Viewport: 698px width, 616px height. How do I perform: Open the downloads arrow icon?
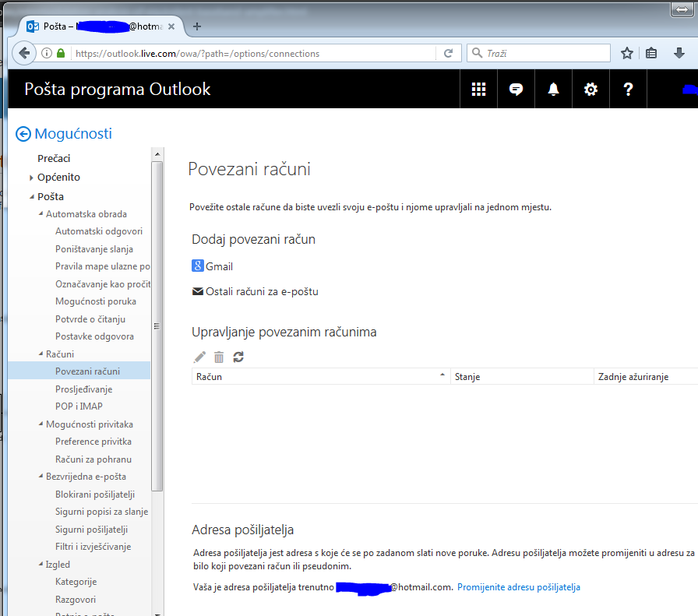click(x=679, y=54)
